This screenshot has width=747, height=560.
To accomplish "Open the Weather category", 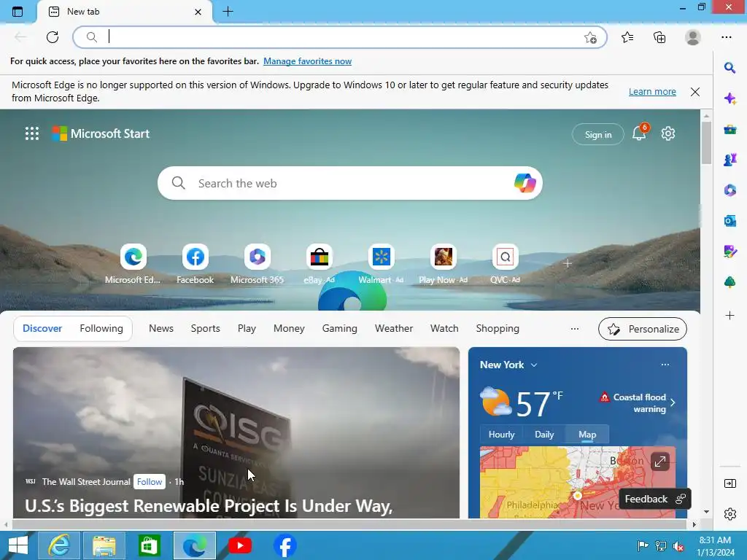I will pos(394,329).
